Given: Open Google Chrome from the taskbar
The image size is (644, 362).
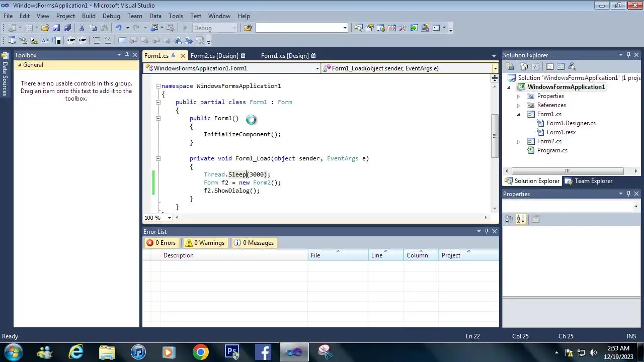Looking at the screenshot, I should coord(200,352).
